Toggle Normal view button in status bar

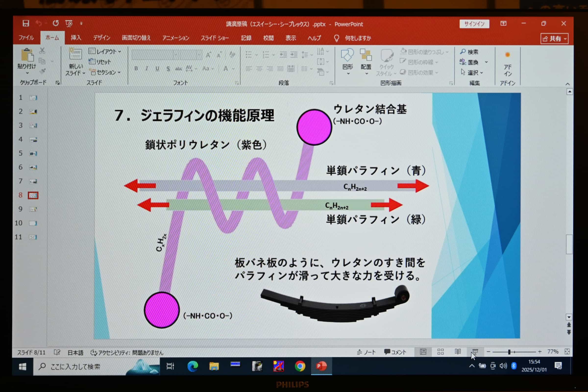[423, 352]
